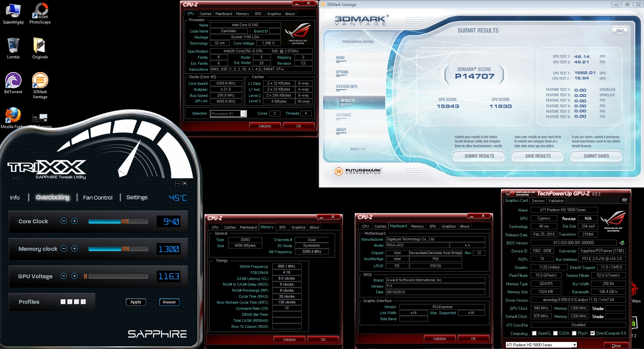
Task: Click OK in the CPU-Z Memory window
Action: click(323, 340)
